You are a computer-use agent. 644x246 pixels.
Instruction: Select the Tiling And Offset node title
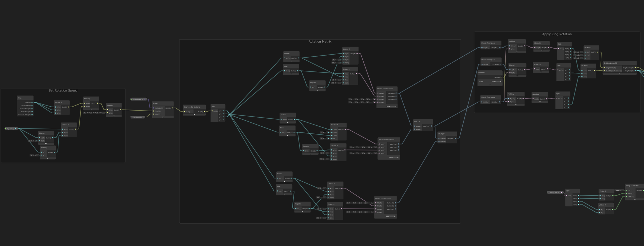pos(632,186)
